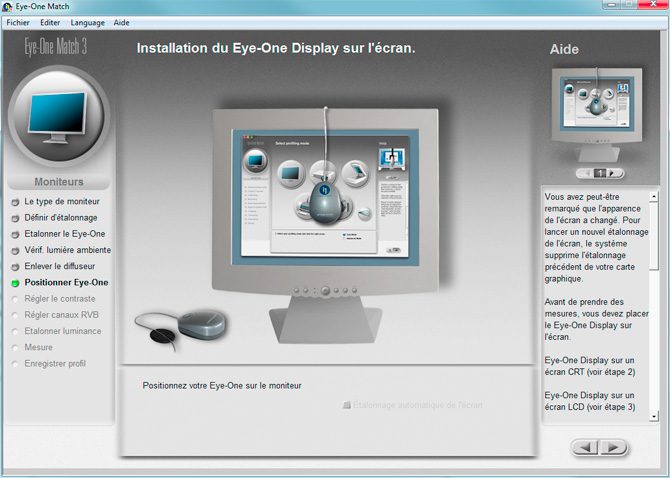Open the Fichier menu
The height and width of the screenshot is (478, 670).
click(x=18, y=23)
